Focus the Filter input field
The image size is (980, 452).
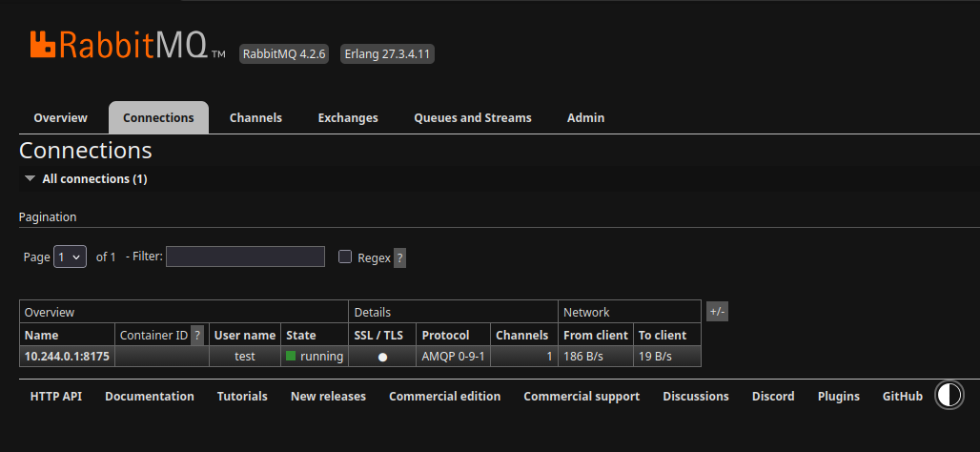245,257
